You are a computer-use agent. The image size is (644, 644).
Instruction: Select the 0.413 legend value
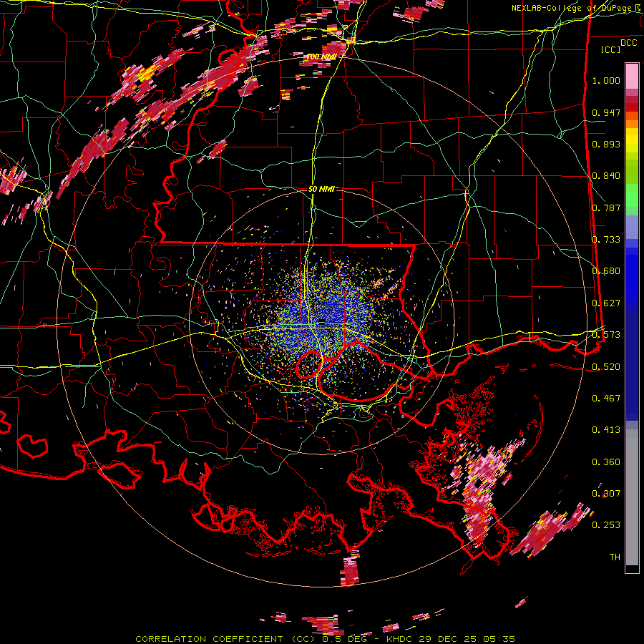click(x=606, y=430)
